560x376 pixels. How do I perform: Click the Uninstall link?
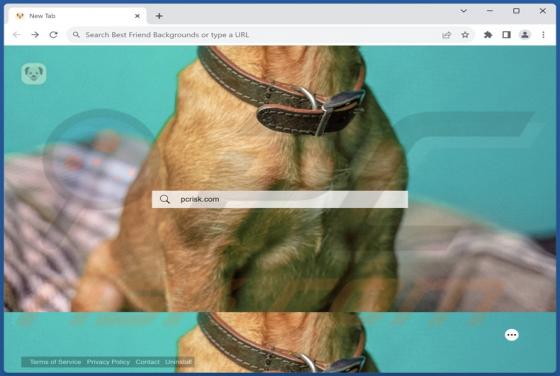click(178, 362)
